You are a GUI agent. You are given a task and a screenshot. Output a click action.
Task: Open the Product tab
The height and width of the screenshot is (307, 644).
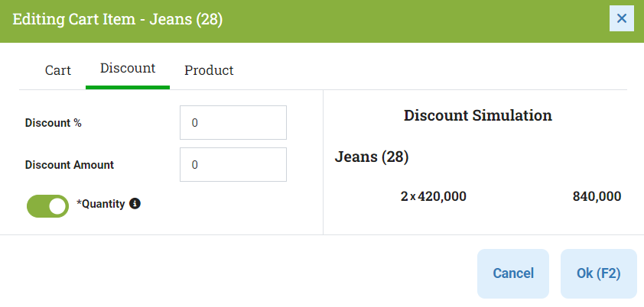209,70
